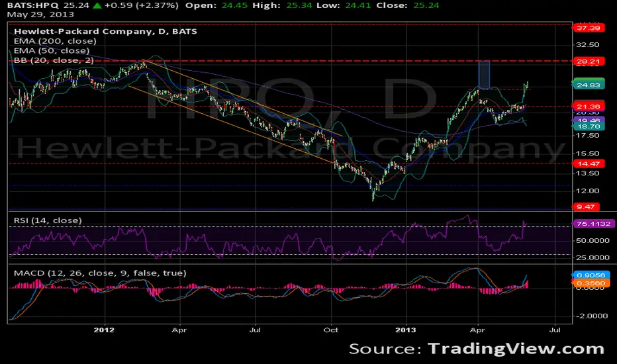Click the High value 25.34
This screenshot has width=617, height=364.
click(x=299, y=5)
